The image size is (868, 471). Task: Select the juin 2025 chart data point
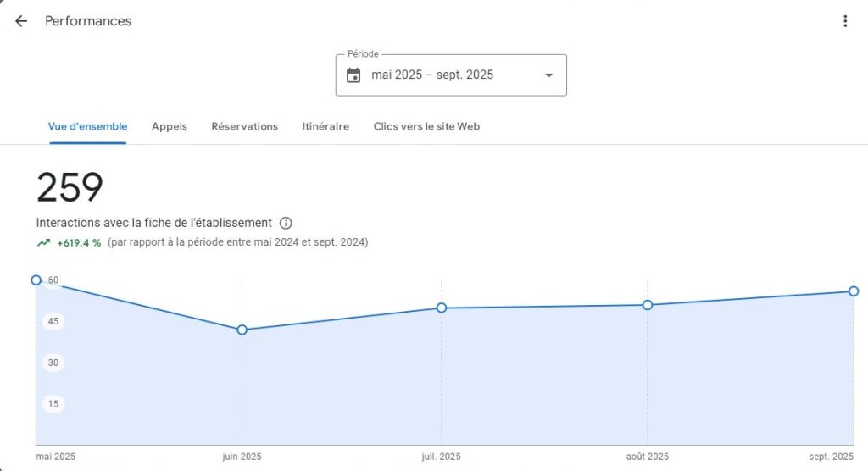tap(242, 330)
